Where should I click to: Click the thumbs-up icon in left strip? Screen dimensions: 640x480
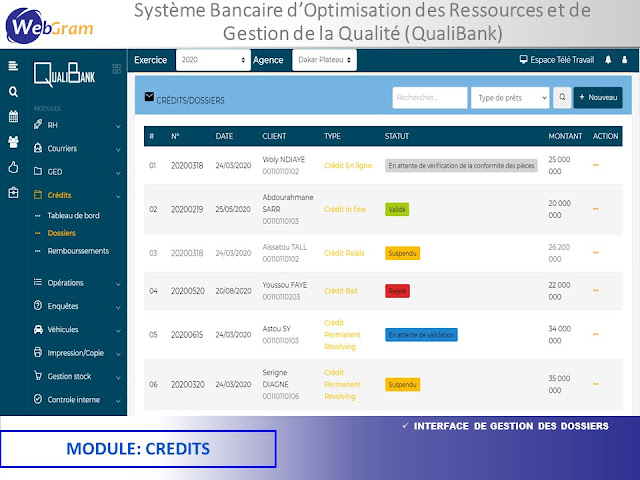[13, 167]
